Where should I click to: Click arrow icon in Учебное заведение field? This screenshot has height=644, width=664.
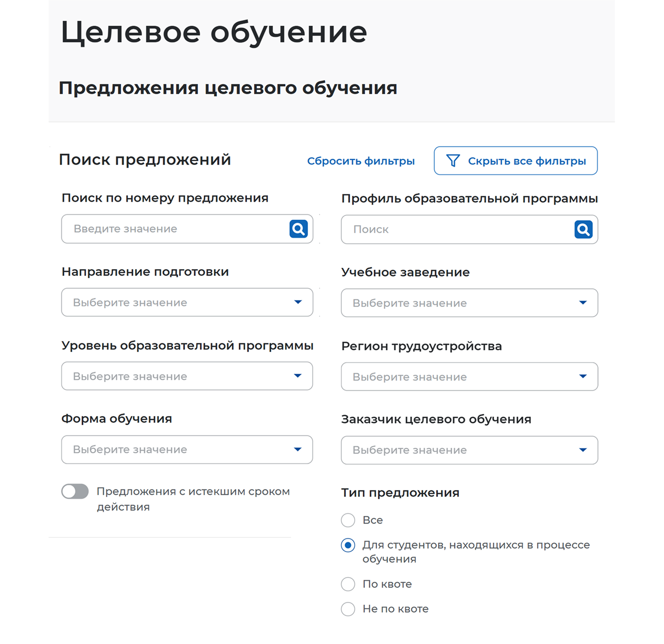coord(583,302)
